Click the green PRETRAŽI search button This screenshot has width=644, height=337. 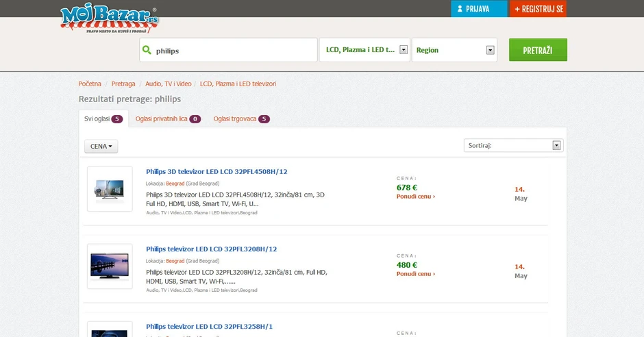[x=538, y=50]
